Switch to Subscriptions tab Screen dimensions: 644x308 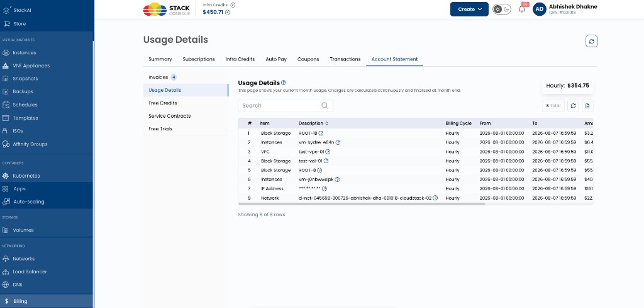199,59
